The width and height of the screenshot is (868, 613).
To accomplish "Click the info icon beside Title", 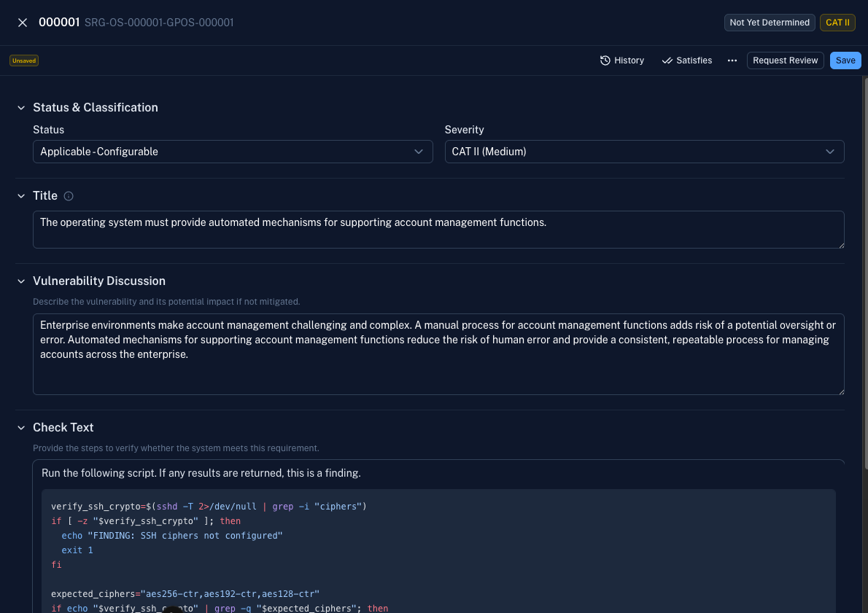I will pos(68,195).
